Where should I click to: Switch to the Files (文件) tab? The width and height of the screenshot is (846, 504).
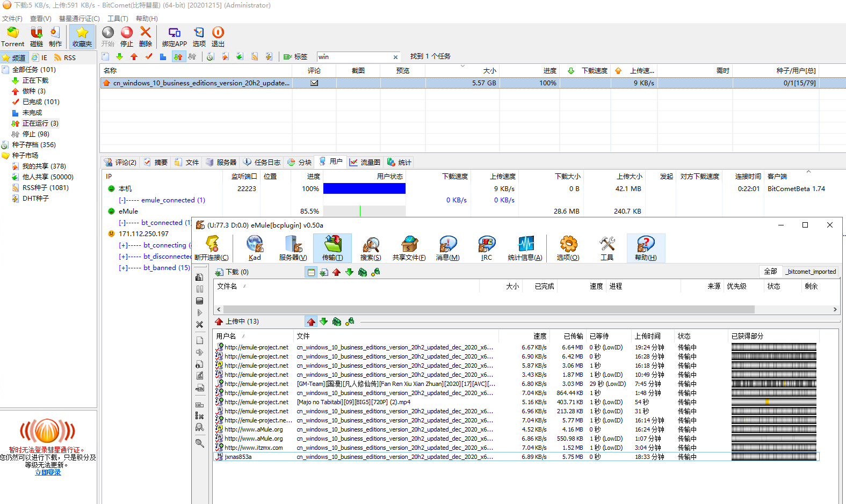pos(187,162)
